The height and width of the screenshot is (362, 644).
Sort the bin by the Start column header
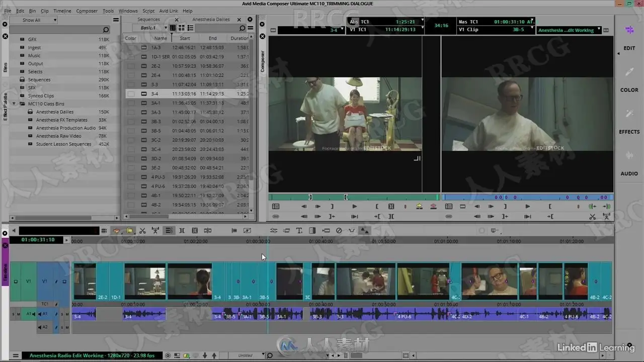(185, 38)
